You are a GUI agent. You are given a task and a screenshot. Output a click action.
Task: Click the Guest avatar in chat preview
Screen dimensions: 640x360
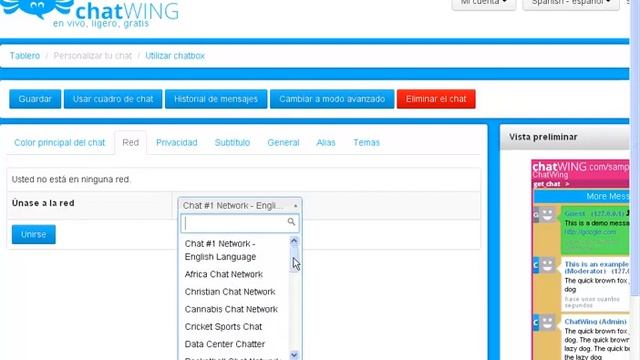pos(547,214)
